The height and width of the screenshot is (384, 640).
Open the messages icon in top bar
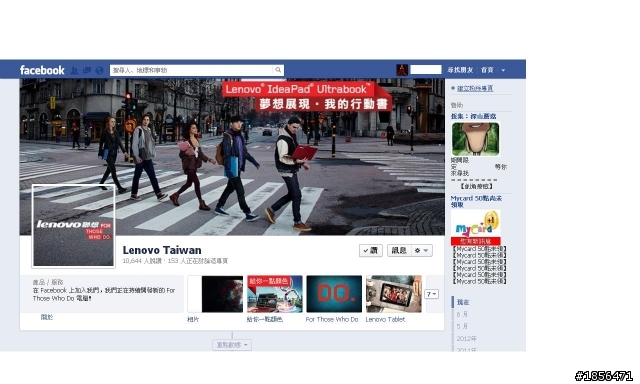(x=87, y=70)
